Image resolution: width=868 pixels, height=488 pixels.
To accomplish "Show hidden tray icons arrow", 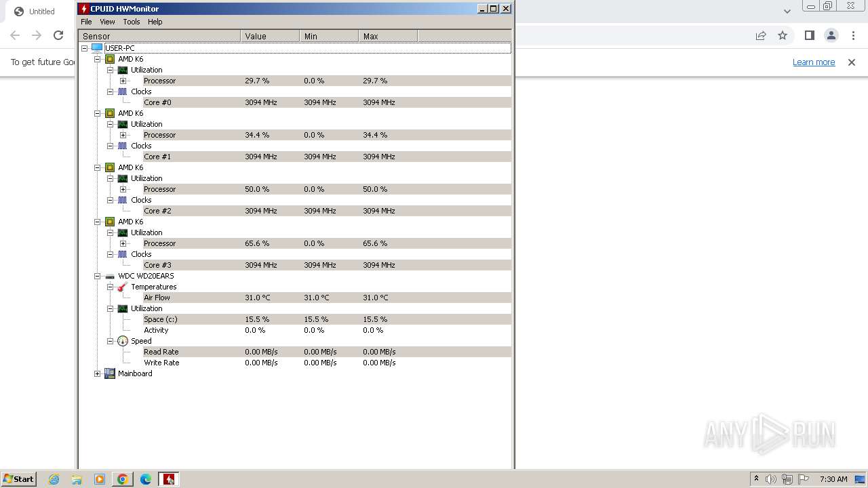I will point(756,479).
